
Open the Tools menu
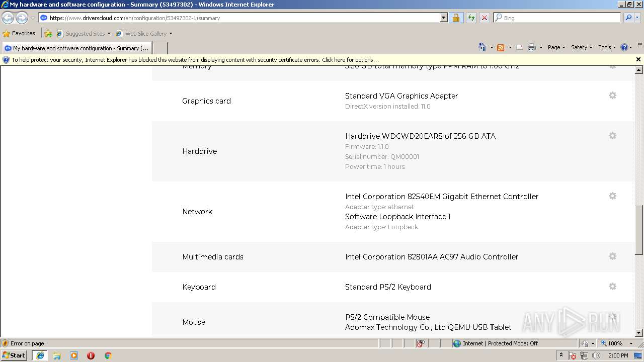607,47
